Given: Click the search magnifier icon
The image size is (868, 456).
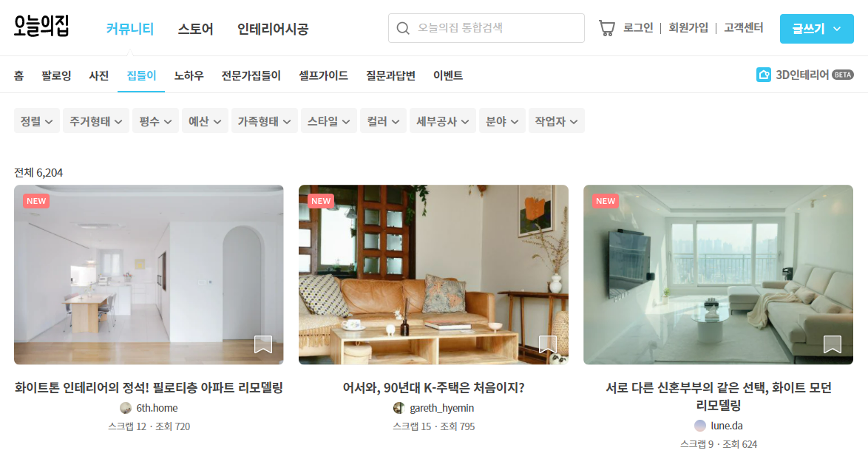Looking at the screenshot, I should click(403, 28).
